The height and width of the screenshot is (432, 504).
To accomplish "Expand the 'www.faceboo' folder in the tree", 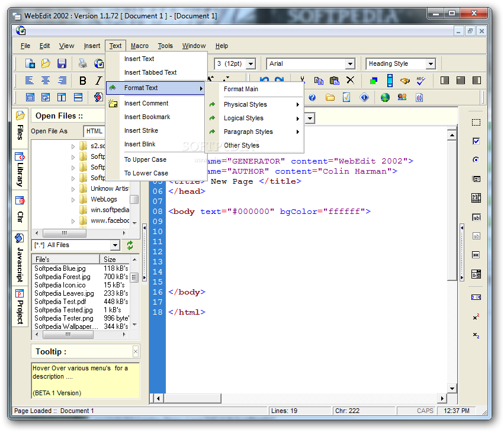I will click(73, 221).
